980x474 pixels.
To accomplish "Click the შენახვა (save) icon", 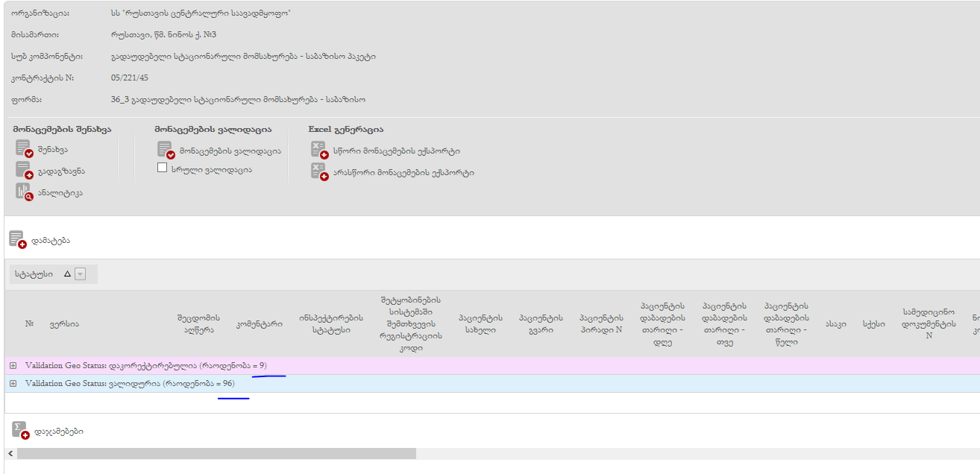I will 24,149.
